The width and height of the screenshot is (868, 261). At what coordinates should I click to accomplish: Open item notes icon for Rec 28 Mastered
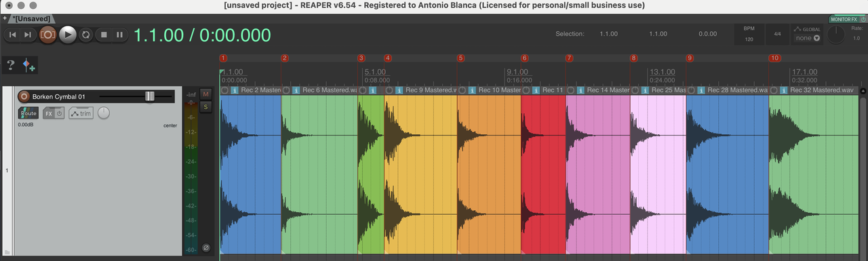click(701, 90)
